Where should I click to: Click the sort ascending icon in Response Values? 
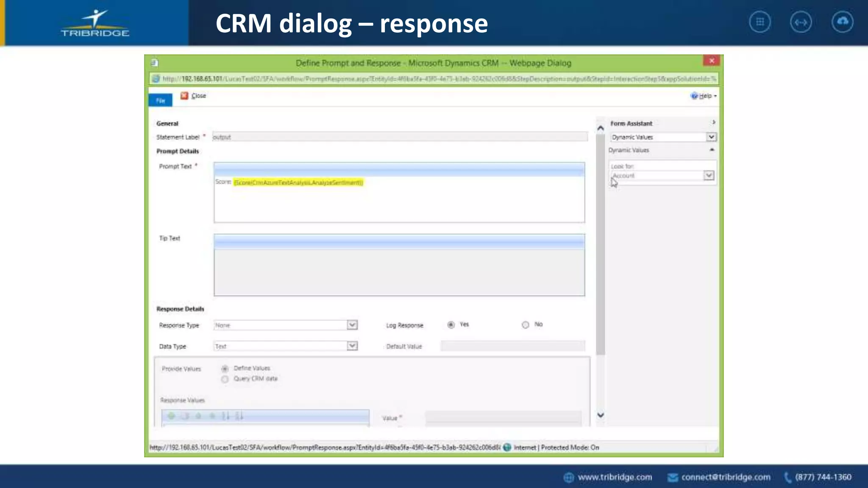click(x=226, y=416)
